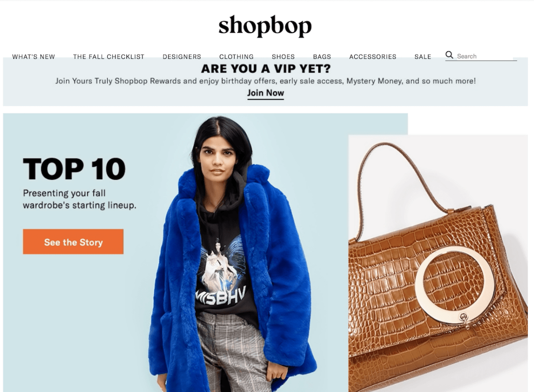Open The Fall Checklist menu
The width and height of the screenshot is (534, 392).
pos(109,57)
